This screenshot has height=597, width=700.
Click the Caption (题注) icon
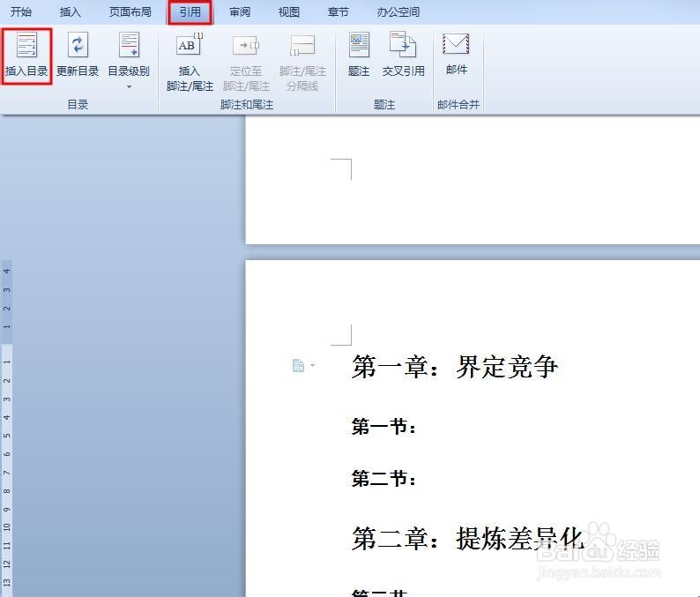(x=359, y=45)
